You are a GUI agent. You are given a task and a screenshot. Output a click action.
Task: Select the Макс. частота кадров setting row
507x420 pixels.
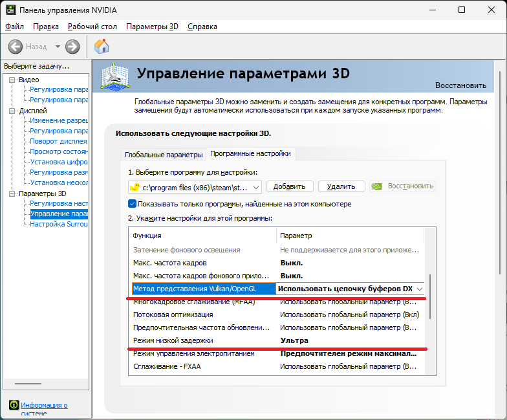coord(277,263)
